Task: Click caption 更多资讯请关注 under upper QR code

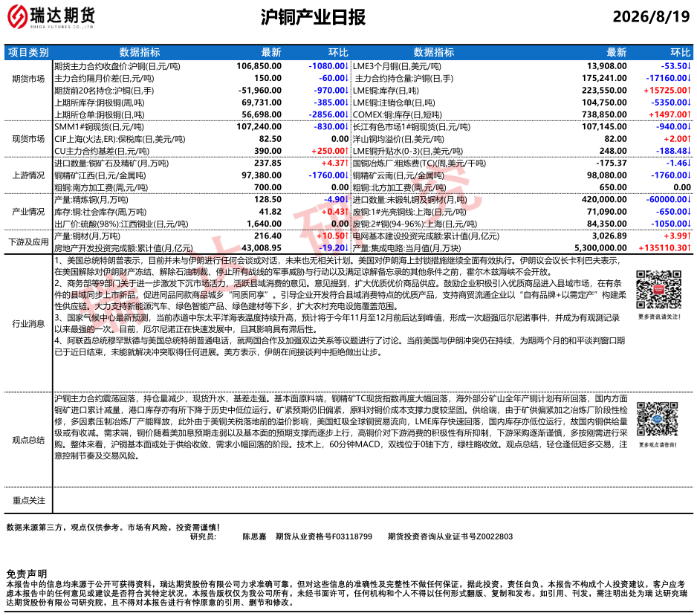Action: click(659, 317)
